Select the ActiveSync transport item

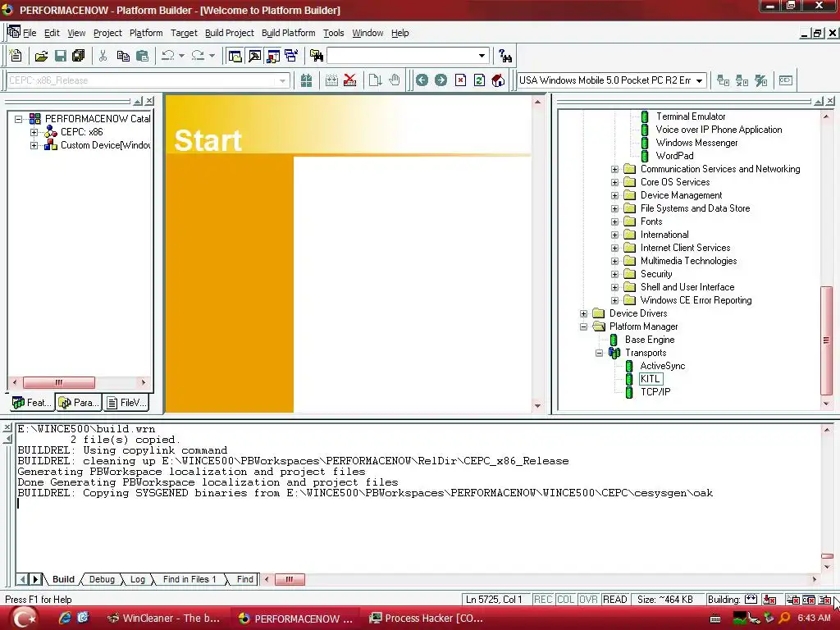coord(663,366)
